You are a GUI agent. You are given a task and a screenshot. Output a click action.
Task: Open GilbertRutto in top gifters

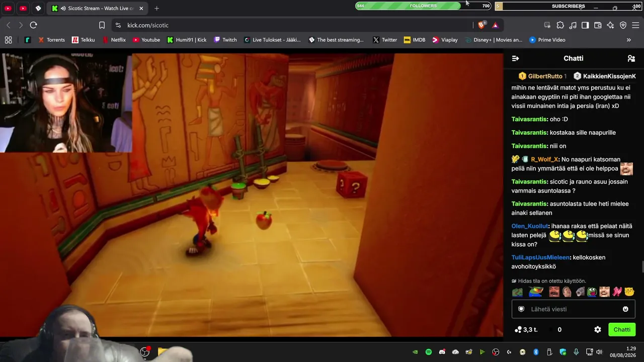coord(545,76)
